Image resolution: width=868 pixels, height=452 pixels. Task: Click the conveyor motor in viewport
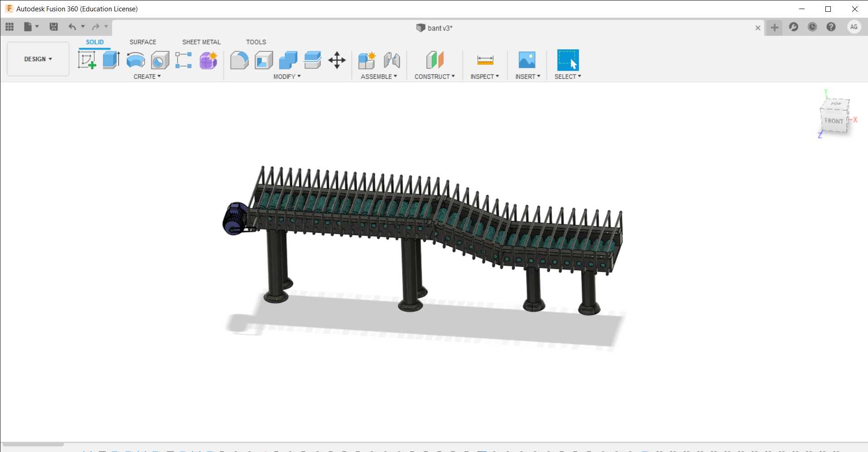coord(236,218)
